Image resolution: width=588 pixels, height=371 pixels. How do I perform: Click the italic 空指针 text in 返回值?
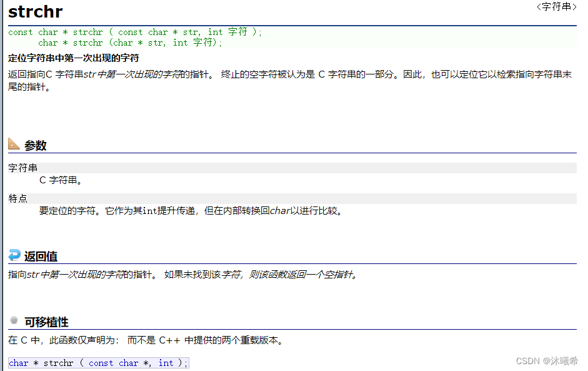click(x=342, y=274)
